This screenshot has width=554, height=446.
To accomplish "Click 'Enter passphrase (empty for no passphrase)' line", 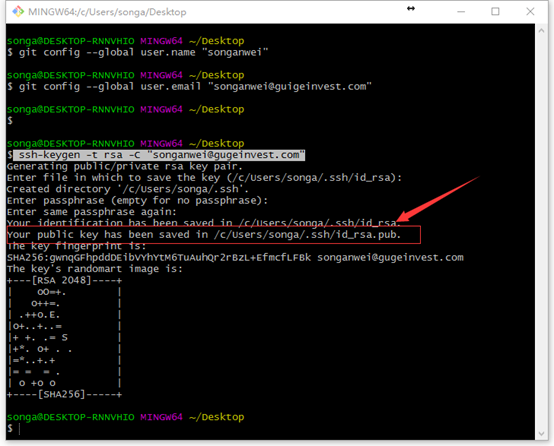I will pos(137,200).
